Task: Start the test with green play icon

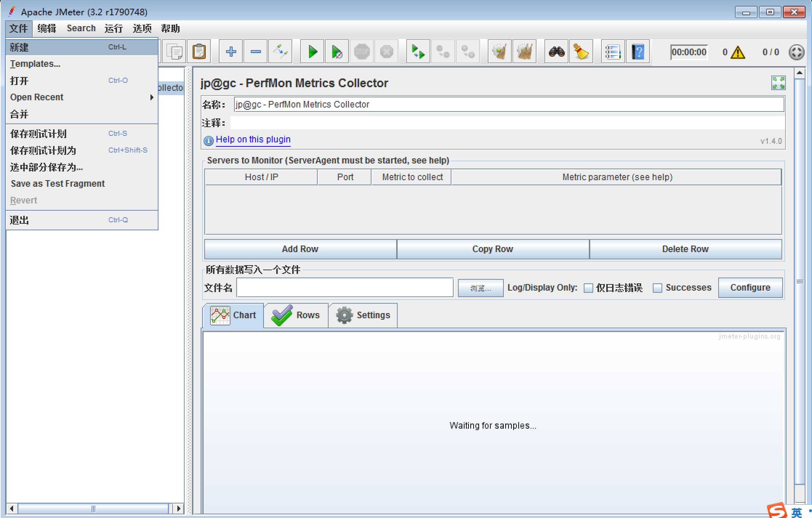Action: [x=312, y=52]
